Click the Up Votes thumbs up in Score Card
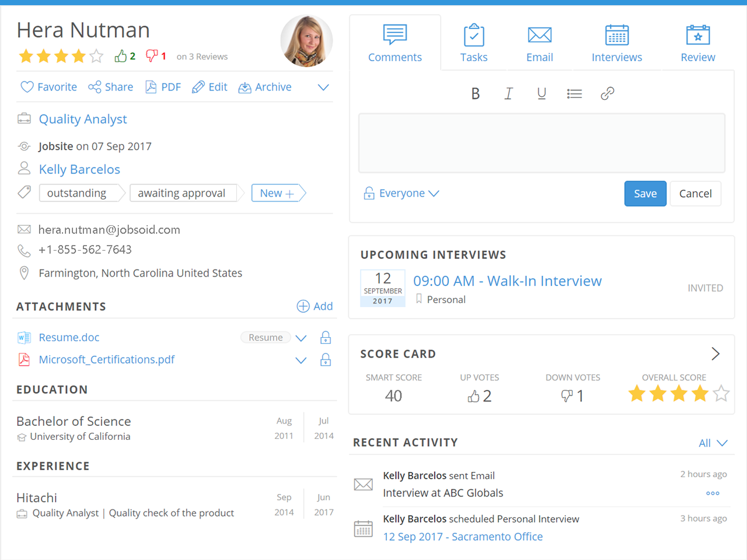Screen dimensions: 747x560 (473, 396)
